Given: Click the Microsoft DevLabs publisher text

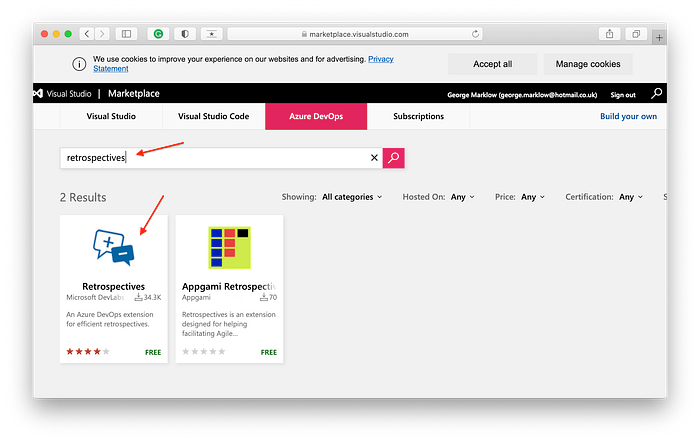Looking at the screenshot, I should click(95, 297).
